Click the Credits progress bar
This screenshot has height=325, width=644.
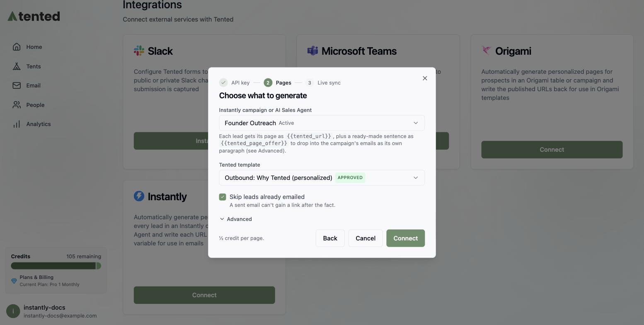pos(56,266)
